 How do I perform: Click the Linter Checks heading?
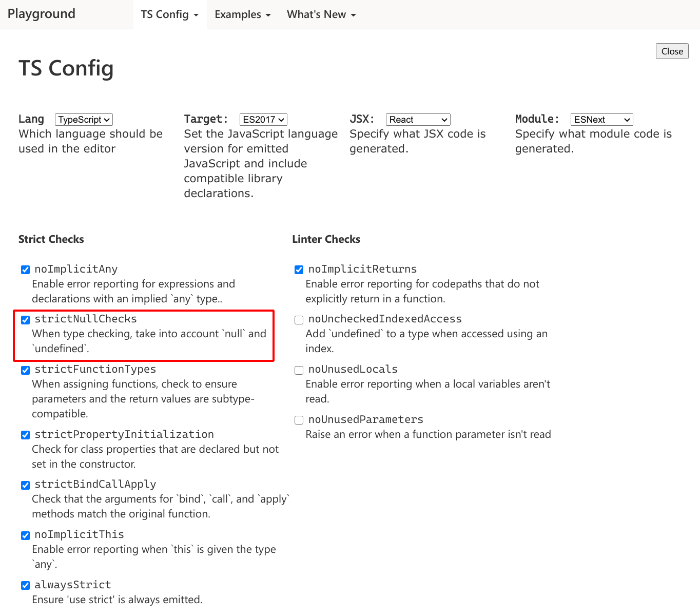(326, 239)
